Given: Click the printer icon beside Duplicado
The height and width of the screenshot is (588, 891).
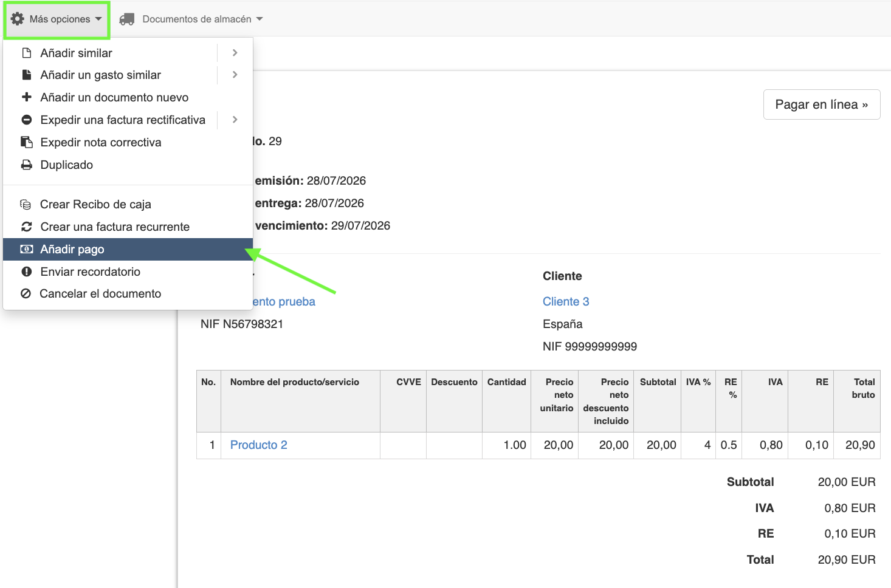Looking at the screenshot, I should click(x=27, y=165).
